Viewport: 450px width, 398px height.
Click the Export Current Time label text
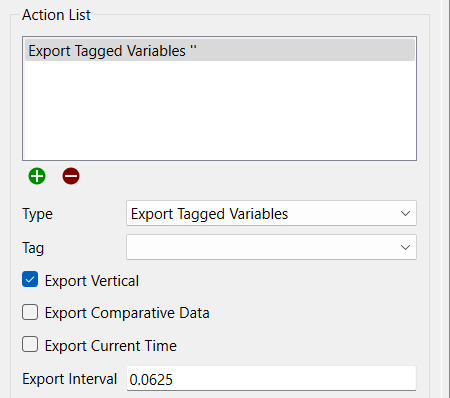[x=111, y=346]
